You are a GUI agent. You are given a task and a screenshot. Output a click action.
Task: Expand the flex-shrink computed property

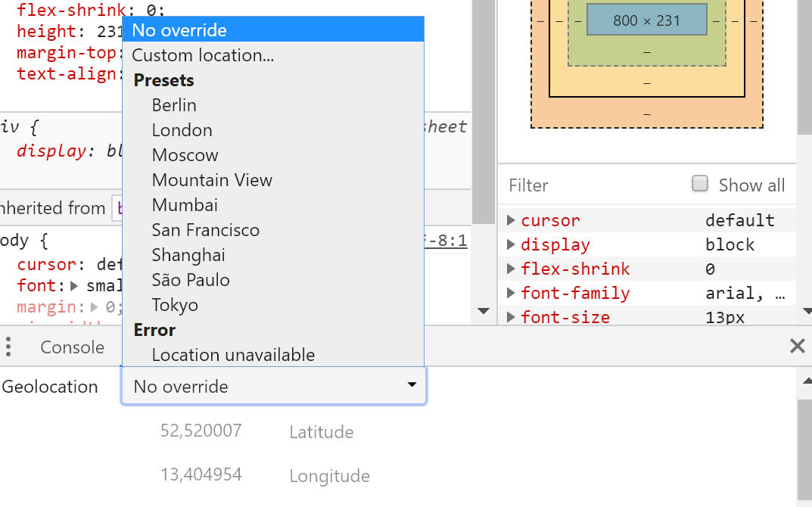511,269
